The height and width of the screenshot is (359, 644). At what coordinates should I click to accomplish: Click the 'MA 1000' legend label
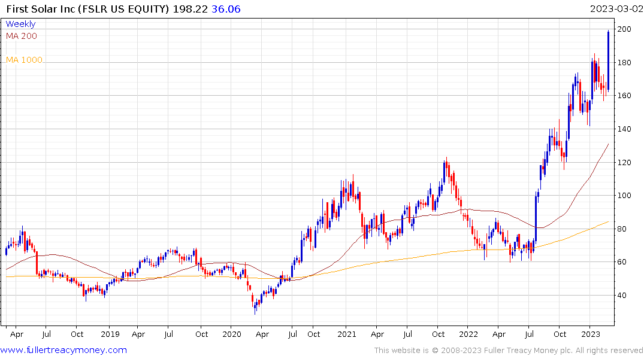(24, 60)
